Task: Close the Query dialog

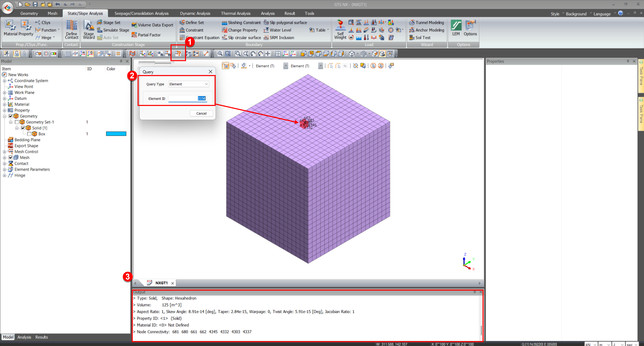Action: click(x=210, y=72)
